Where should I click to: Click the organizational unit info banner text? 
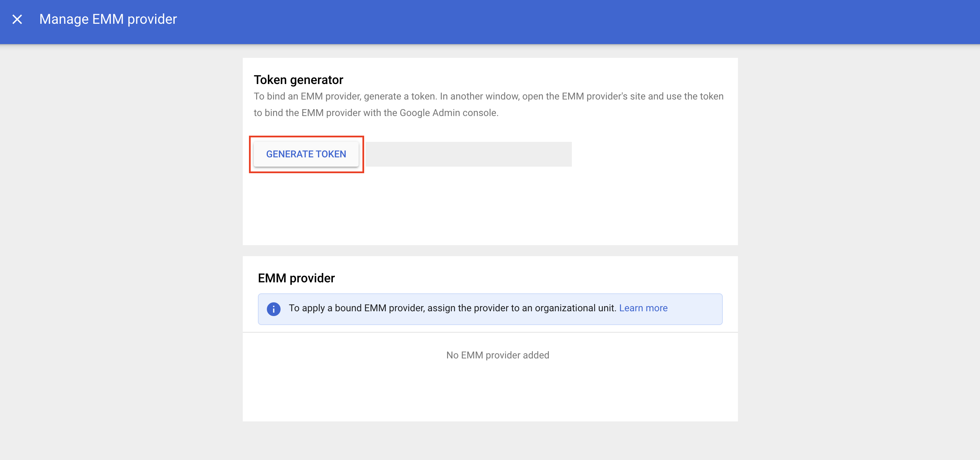tap(452, 308)
